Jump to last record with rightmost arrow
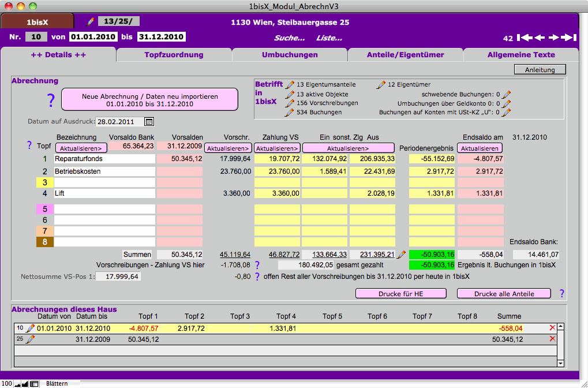This screenshot has height=388, width=588. [569, 38]
